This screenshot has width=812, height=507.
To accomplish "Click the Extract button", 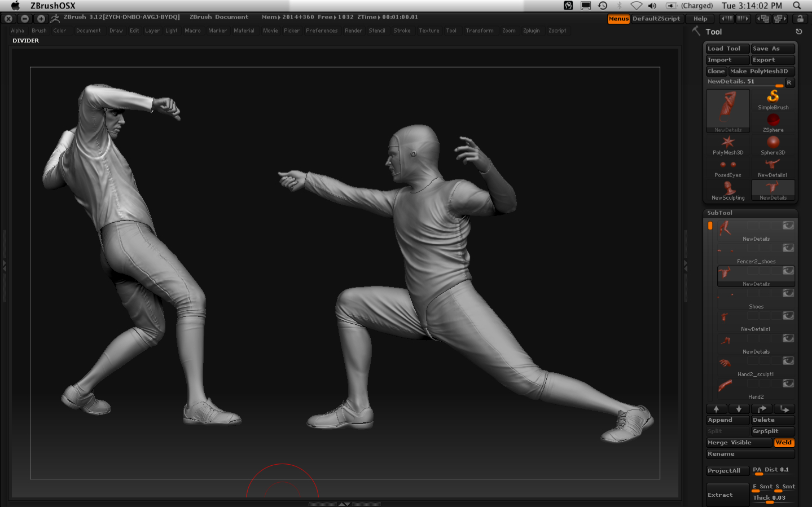I will point(728,495).
